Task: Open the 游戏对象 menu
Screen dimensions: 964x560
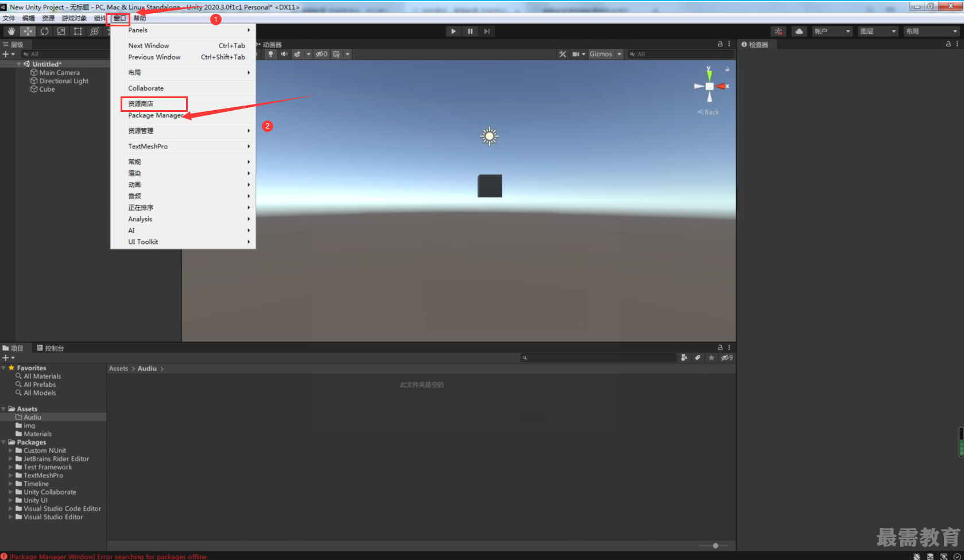Action: coord(74,18)
